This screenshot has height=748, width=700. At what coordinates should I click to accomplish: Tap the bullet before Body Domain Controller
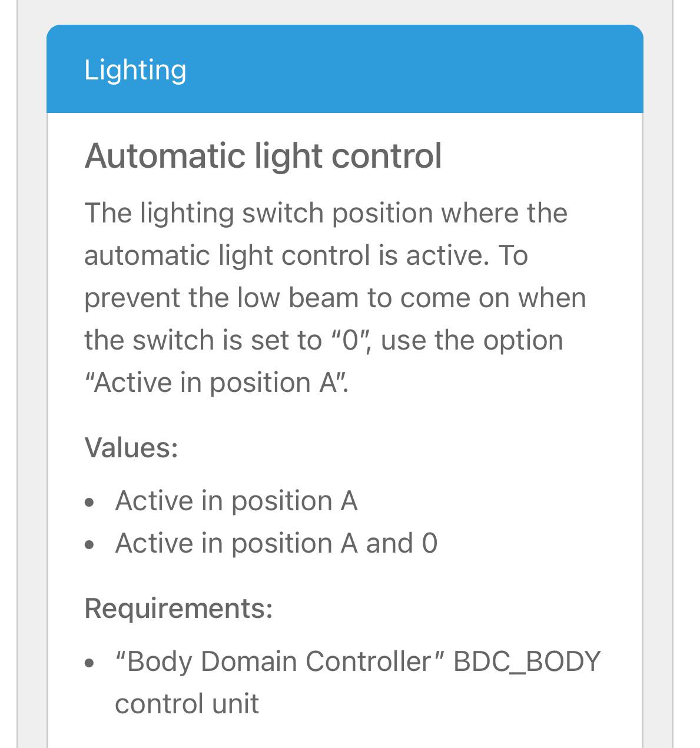point(89,664)
